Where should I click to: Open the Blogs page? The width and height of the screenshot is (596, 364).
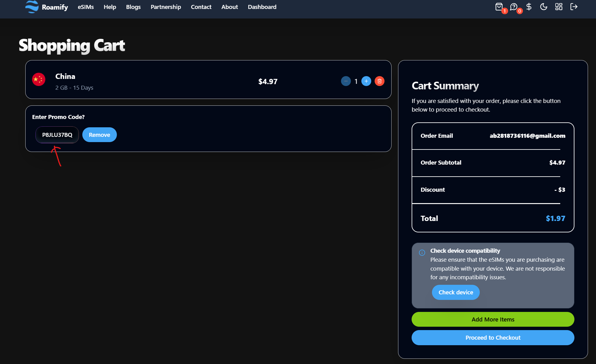[133, 7]
